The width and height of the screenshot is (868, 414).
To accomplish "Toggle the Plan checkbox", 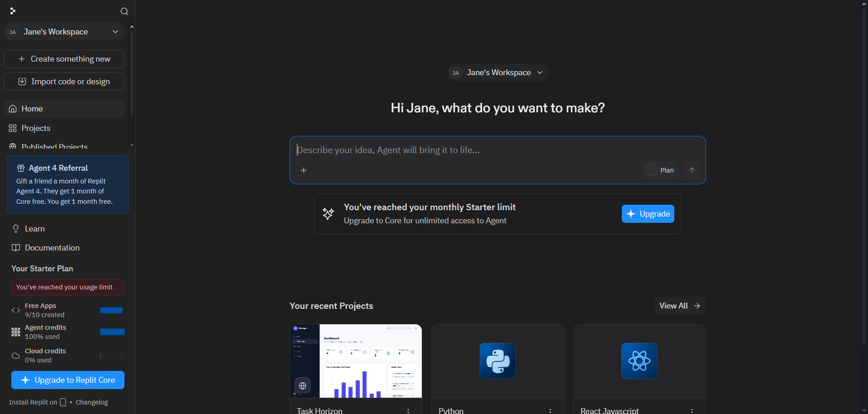I will (651, 170).
